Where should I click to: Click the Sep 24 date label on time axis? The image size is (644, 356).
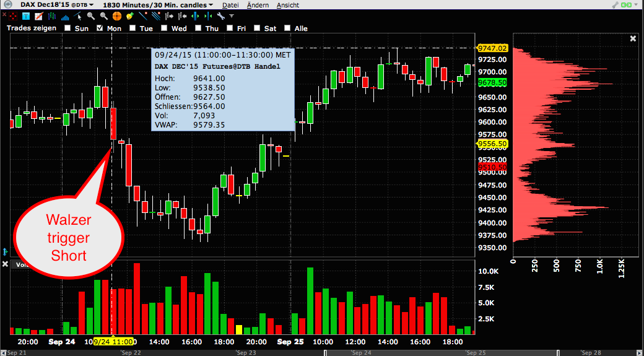(x=61, y=342)
